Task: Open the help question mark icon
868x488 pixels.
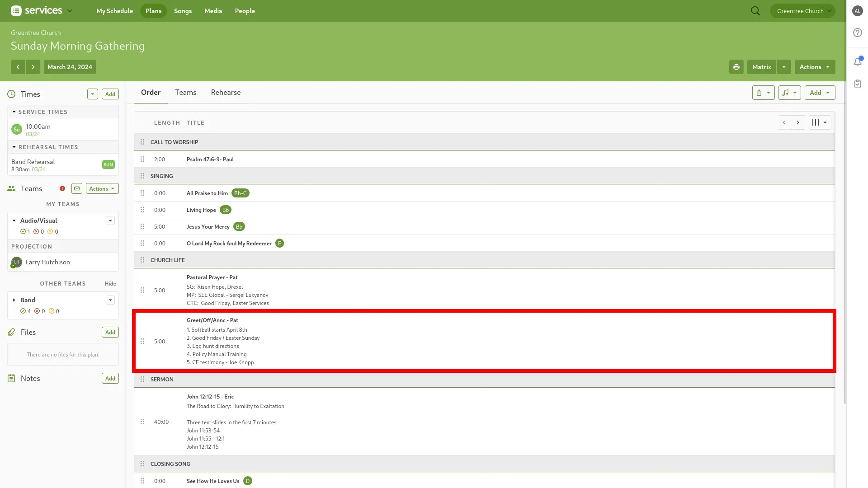Action: pyautogui.click(x=858, y=33)
